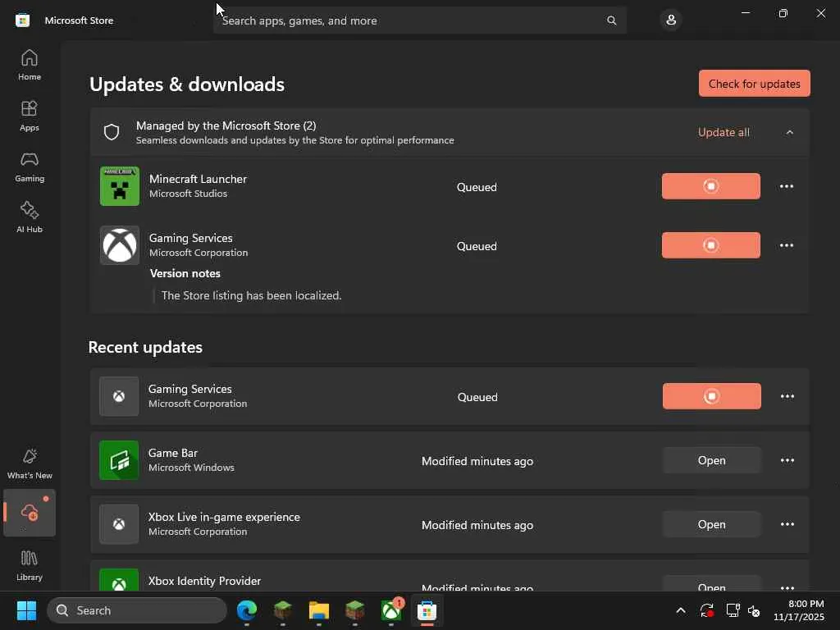Open the Apps section in sidebar
The image size is (840, 630).
[30, 116]
